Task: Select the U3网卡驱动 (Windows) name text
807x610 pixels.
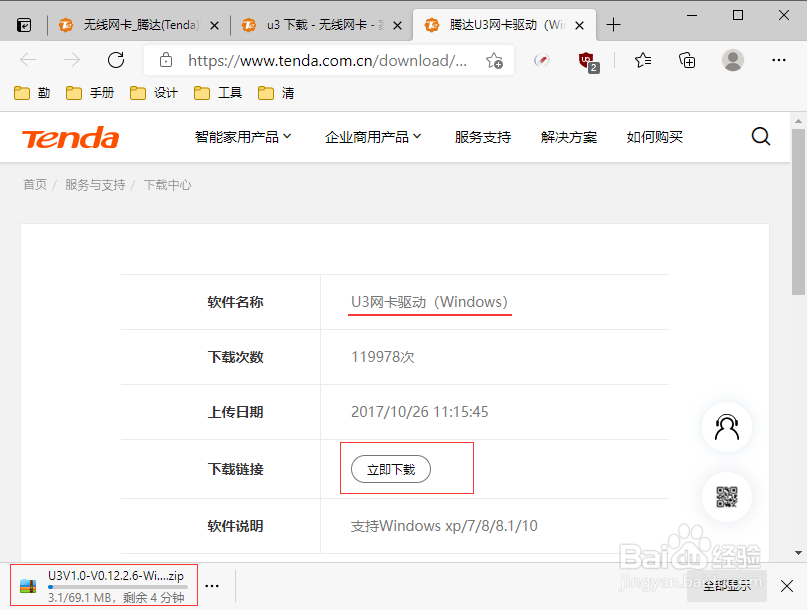Action: point(429,302)
